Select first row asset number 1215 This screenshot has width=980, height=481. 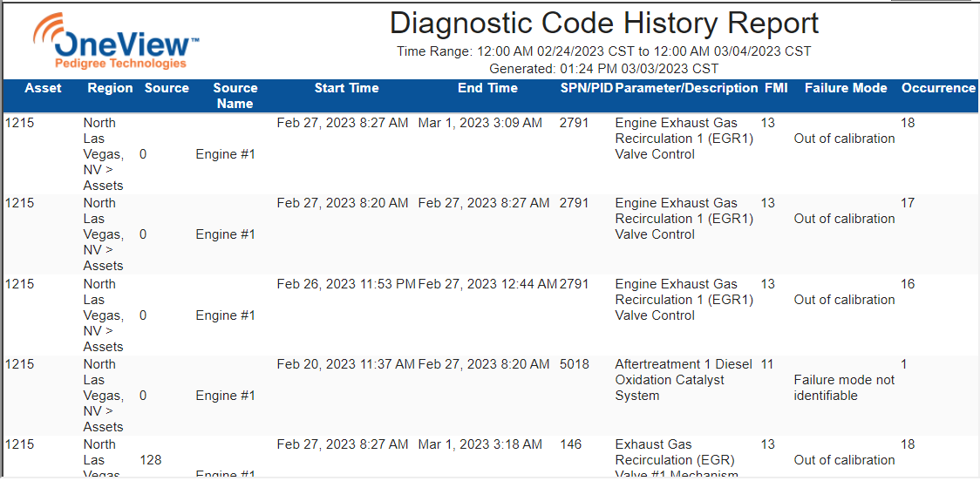(19, 123)
